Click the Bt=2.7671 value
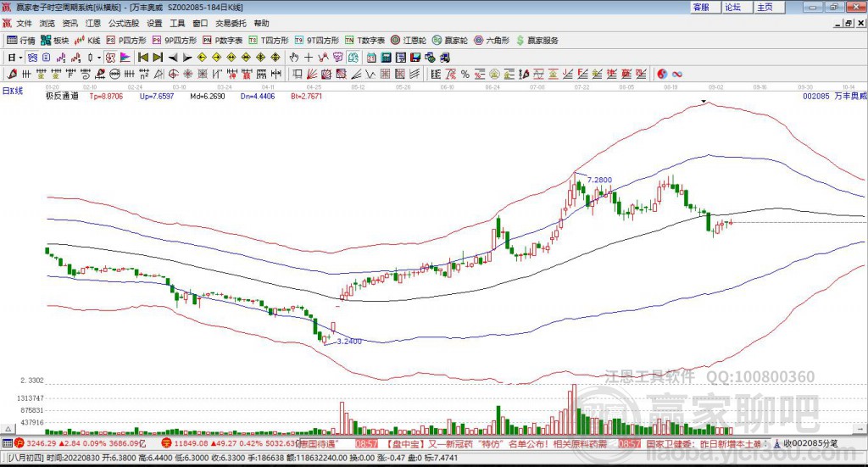The width and height of the screenshot is (868, 467). pyautogui.click(x=306, y=96)
